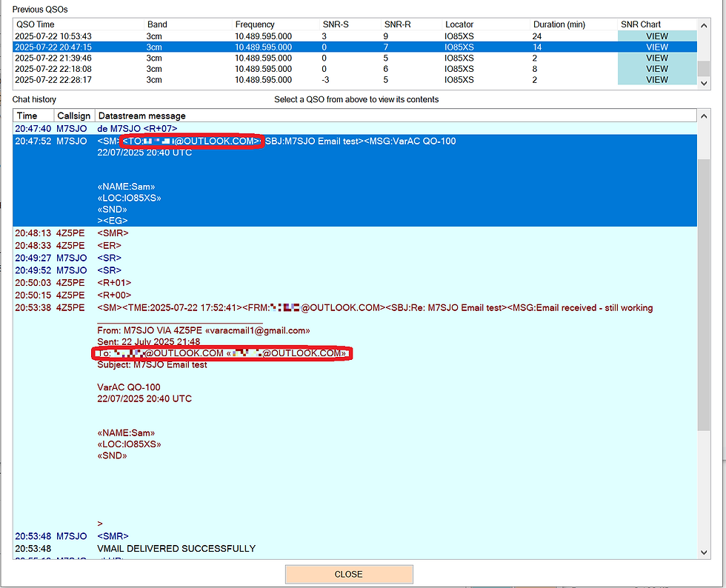Image resolution: width=726 pixels, height=588 pixels.
Task: View SNR chart for 21:39:46 QSO
Action: tap(656, 58)
